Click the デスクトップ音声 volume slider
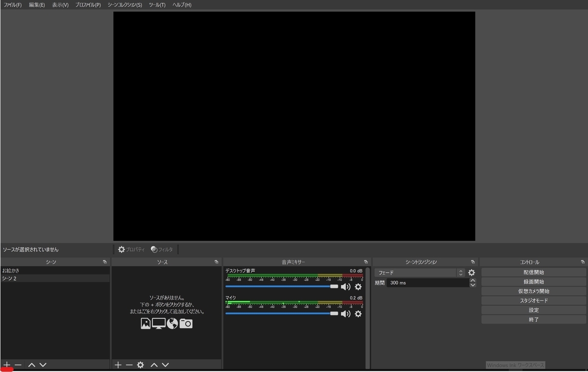Viewport: 588px width, 372px height. (282, 286)
